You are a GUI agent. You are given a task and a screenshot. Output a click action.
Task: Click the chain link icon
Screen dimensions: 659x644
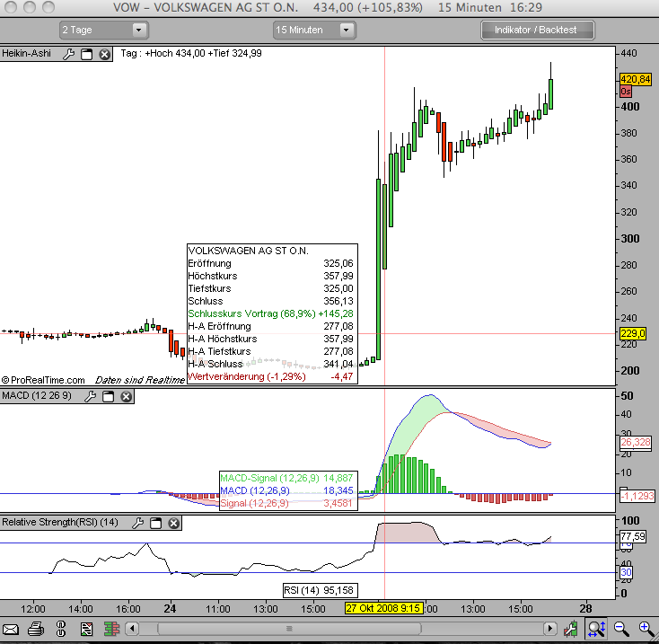click(x=61, y=629)
